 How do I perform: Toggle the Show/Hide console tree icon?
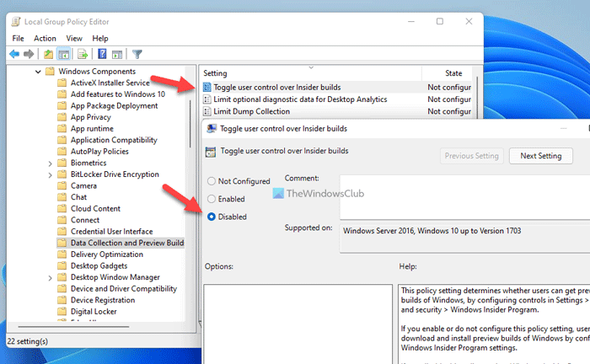pyautogui.click(x=63, y=54)
